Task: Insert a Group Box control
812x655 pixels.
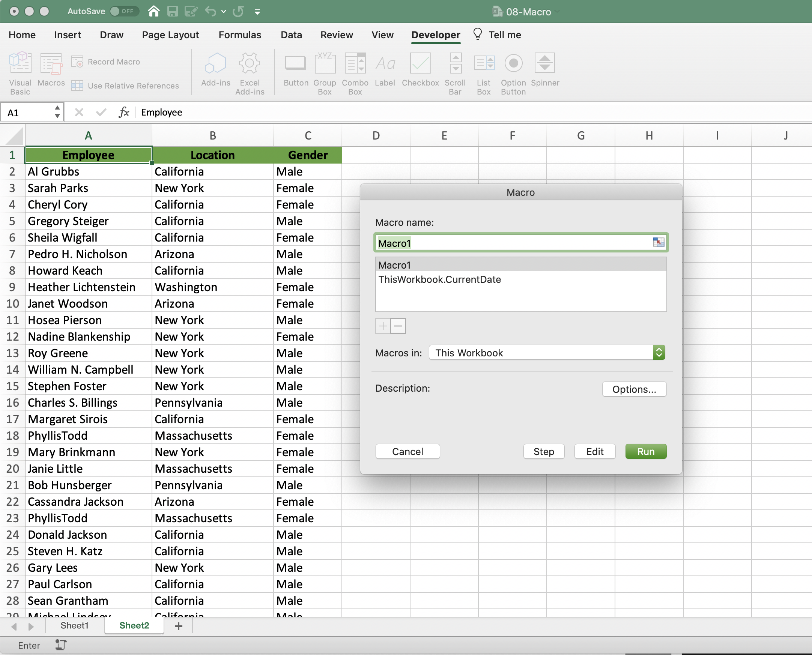Action: click(x=325, y=73)
